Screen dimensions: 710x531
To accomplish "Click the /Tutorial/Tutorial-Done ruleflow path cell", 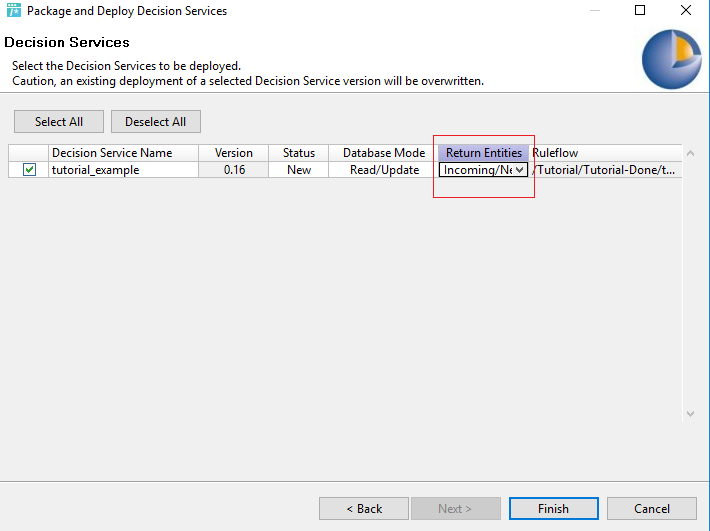I will pos(605,170).
